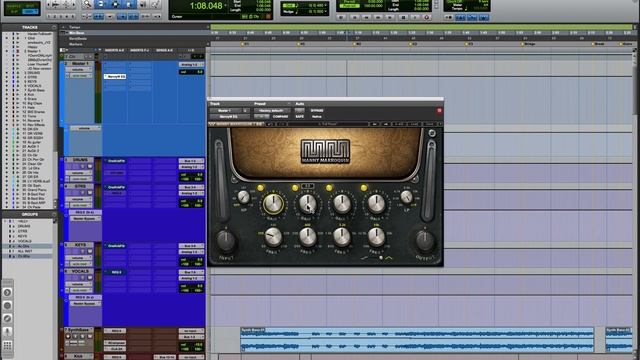The width and height of the screenshot is (640, 360).
Task: Select the Zoomer magnifier tool
Action: 87,4
